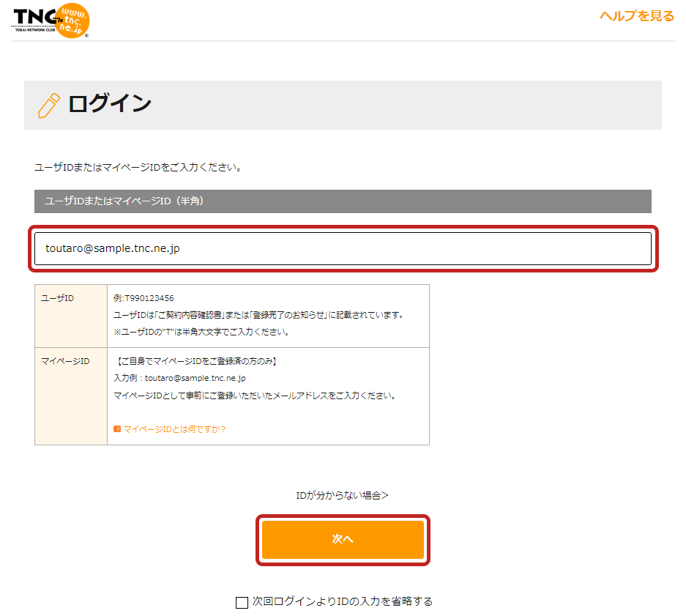This screenshot has height=616, width=686.
Task: Follow the IDが分からない場合 link
Action: click(342, 495)
